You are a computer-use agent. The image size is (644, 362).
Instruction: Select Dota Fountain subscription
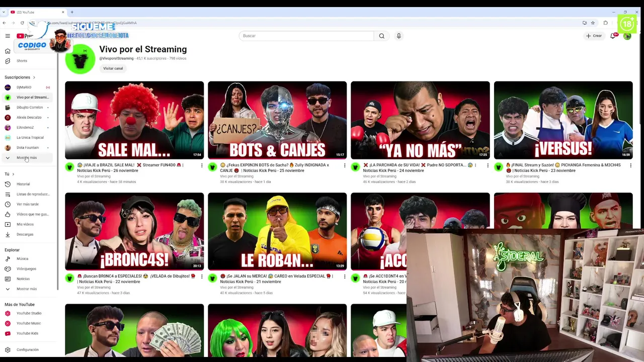[x=28, y=148]
